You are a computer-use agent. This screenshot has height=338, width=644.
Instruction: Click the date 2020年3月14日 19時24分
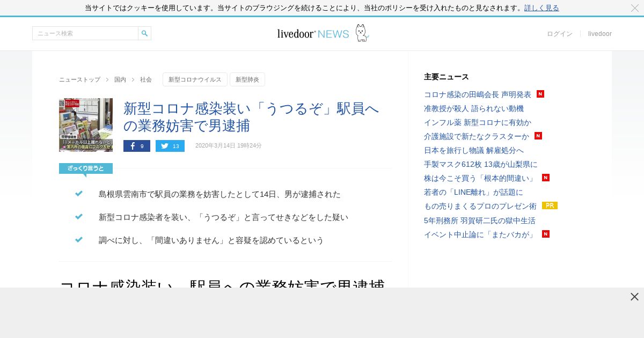tap(229, 146)
